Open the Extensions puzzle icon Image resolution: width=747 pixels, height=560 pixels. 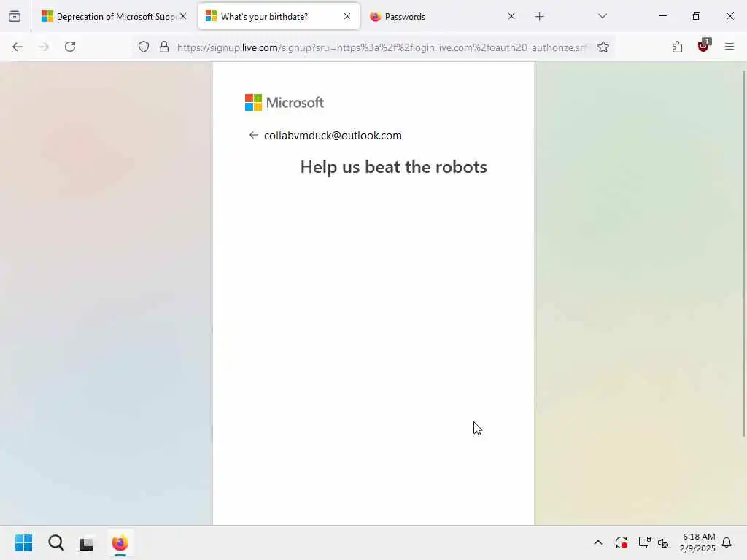coord(677,47)
